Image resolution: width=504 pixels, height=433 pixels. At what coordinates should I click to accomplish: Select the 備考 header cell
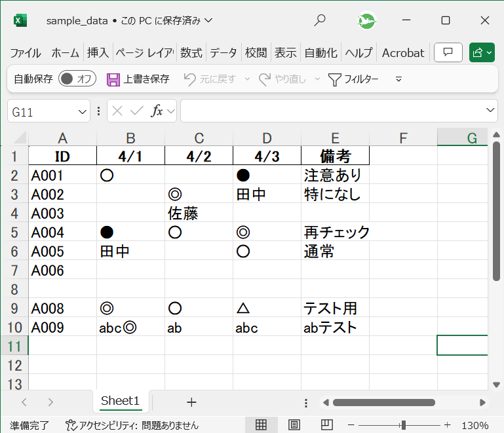coord(335,156)
